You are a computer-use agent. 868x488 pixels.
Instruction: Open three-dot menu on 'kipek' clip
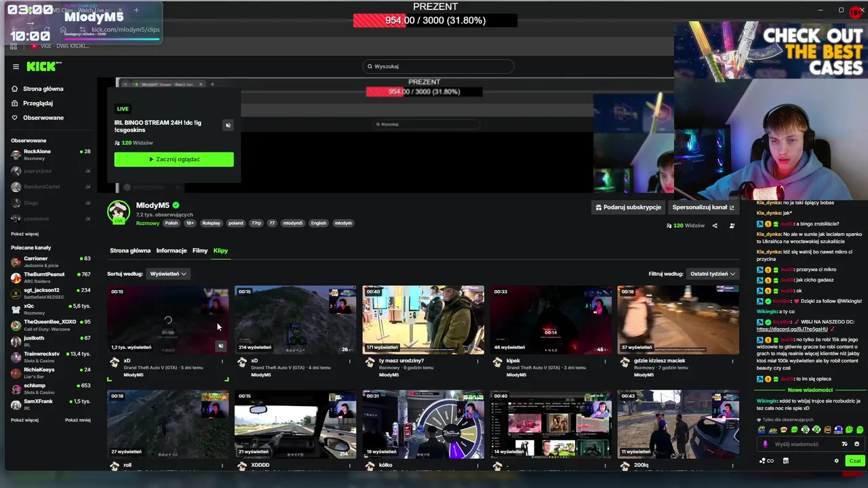[606, 361]
